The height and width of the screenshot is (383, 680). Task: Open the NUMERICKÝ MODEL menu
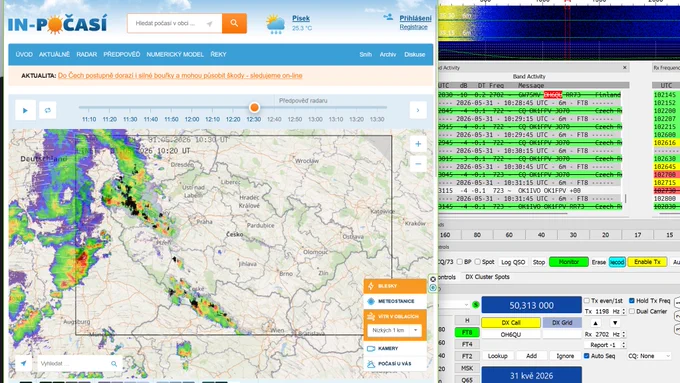tap(175, 55)
